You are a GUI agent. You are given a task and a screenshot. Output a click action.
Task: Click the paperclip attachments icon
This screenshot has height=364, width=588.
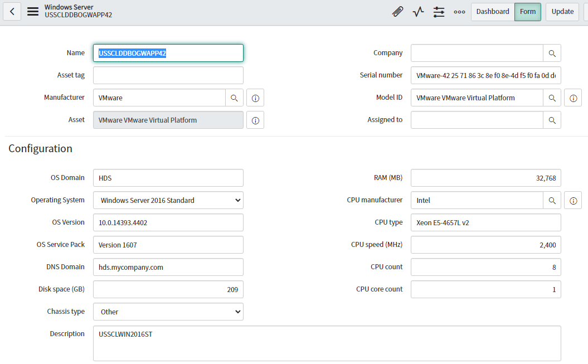pos(397,12)
